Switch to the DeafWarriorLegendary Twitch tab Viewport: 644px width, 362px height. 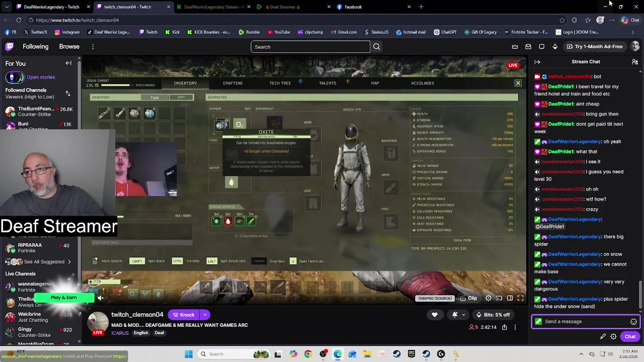pyautogui.click(x=52, y=7)
